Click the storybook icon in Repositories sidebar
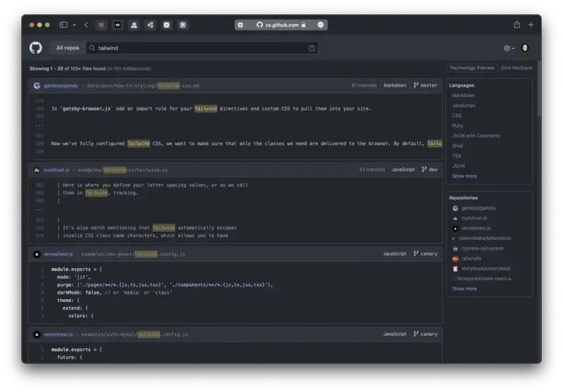563x392 pixels. click(455, 269)
